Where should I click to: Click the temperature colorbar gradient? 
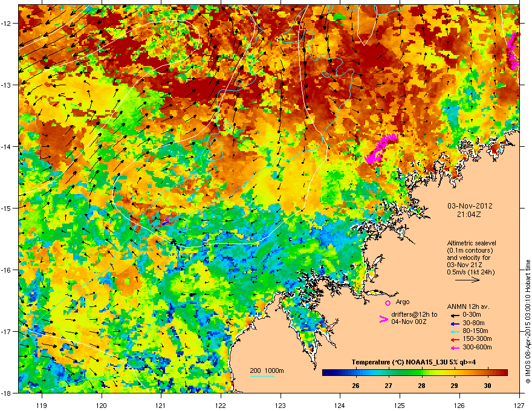point(415,373)
